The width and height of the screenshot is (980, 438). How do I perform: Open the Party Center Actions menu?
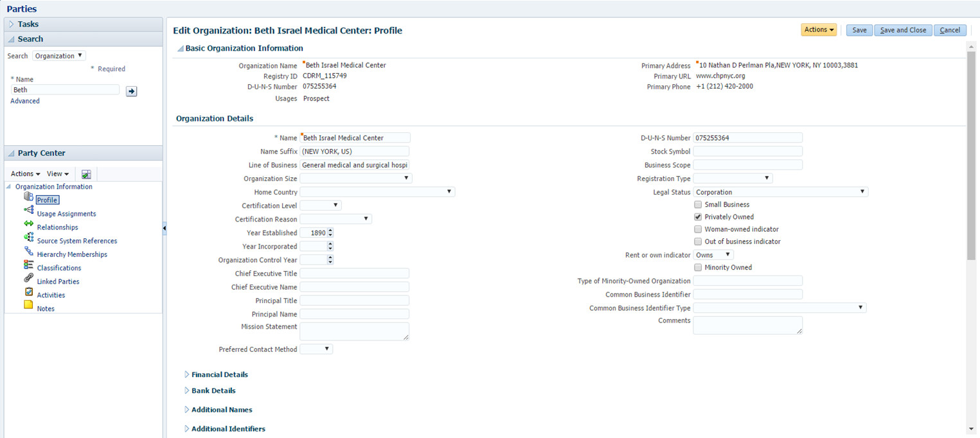(x=26, y=174)
